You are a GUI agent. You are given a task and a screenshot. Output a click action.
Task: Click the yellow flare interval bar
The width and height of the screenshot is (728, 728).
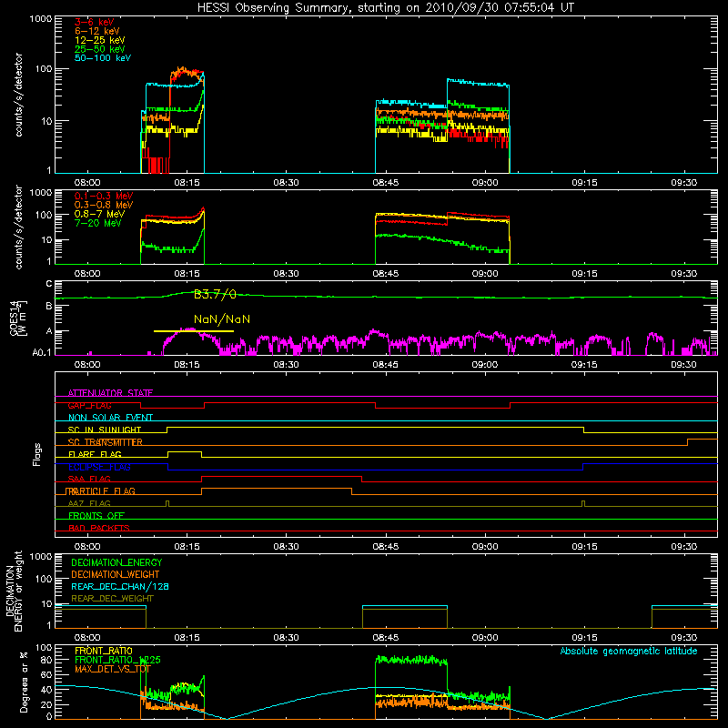click(x=194, y=331)
